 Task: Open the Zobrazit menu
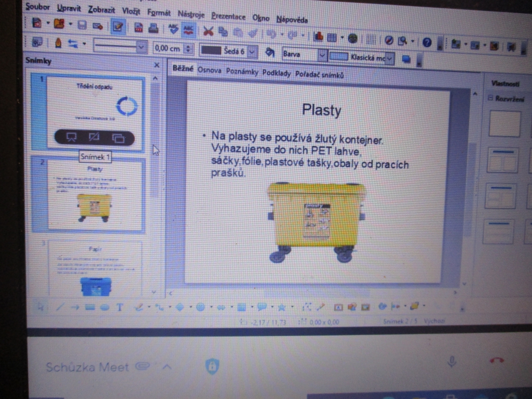pyautogui.click(x=102, y=10)
